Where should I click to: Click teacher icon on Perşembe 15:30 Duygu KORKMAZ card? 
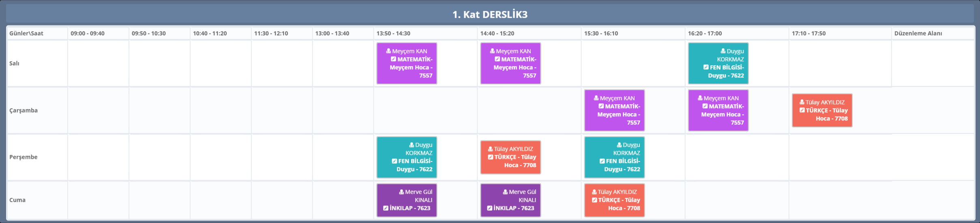[x=619, y=145]
